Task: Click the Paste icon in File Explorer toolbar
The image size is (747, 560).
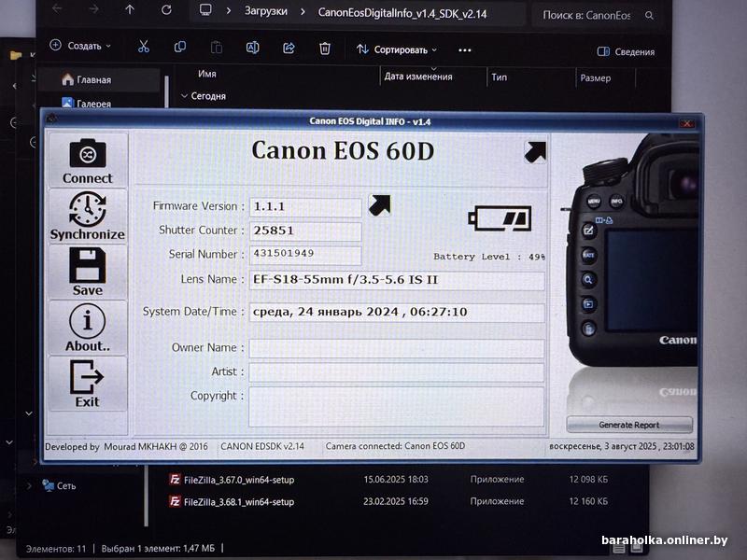Action: (x=217, y=48)
